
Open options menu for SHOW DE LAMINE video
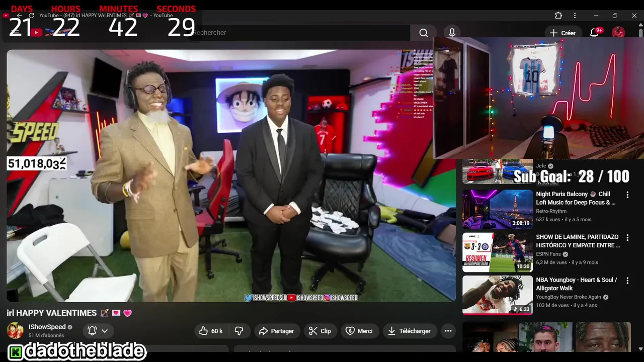coord(627,237)
